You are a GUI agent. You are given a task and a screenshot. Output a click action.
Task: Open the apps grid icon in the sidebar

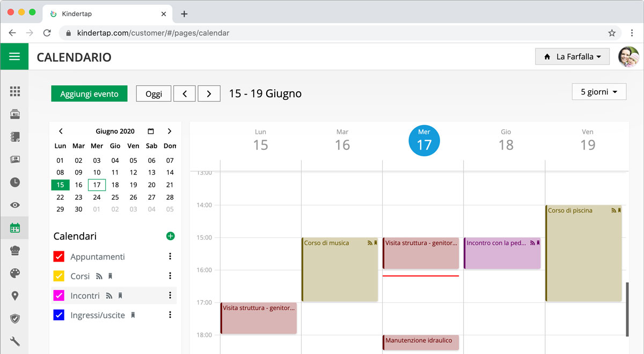(14, 91)
